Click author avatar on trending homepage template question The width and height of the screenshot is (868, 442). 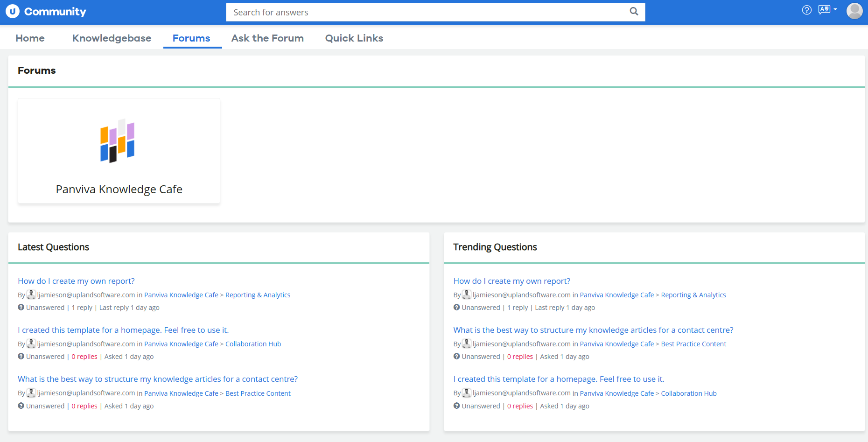pos(467,393)
